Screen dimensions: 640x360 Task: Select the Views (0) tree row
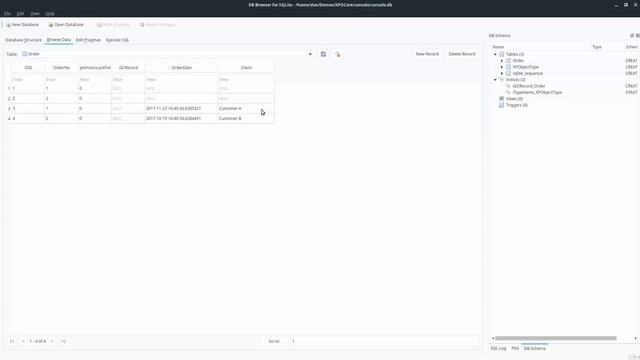click(514, 99)
